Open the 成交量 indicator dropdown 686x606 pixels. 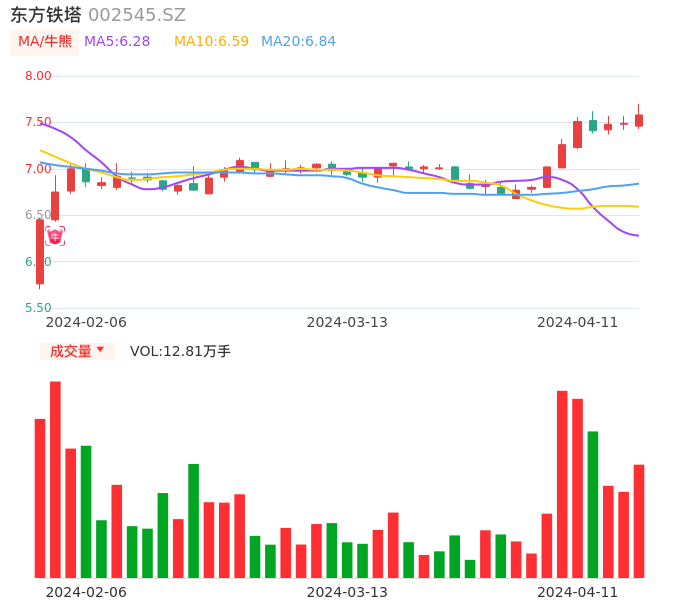[x=77, y=351]
